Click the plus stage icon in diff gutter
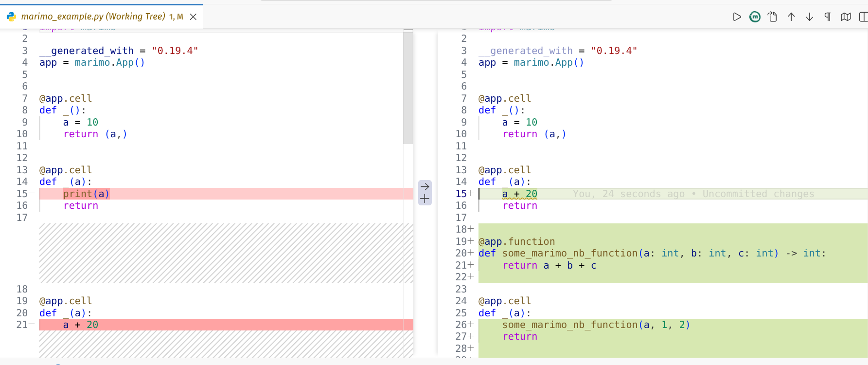Screen dimensions: 868x365 tap(425, 199)
